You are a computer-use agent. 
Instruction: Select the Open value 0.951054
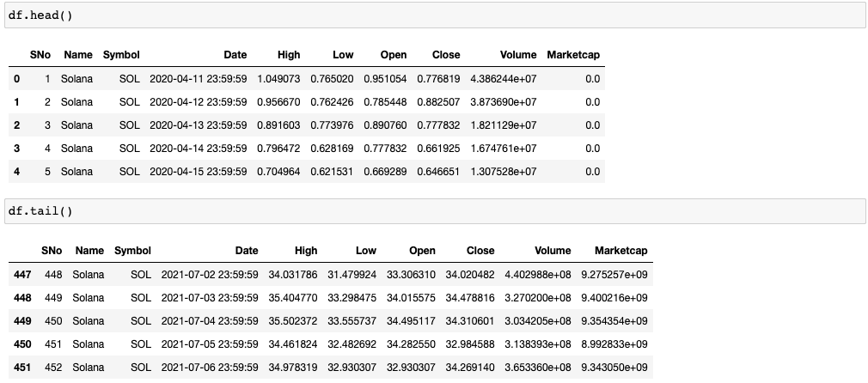[384, 79]
